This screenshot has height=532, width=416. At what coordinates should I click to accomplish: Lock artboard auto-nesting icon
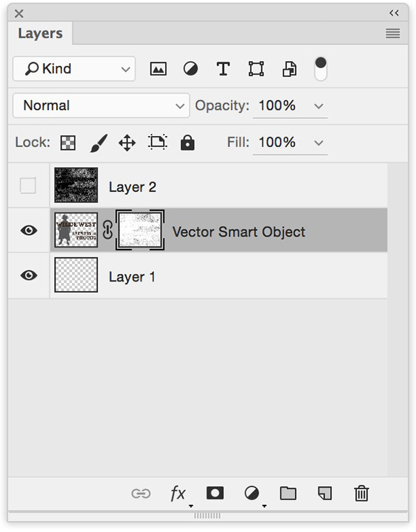pyautogui.click(x=157, y=142)
